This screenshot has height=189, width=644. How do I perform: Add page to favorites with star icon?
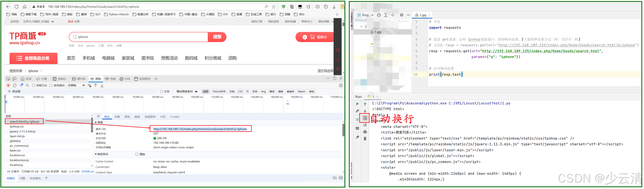click(274, 6)
